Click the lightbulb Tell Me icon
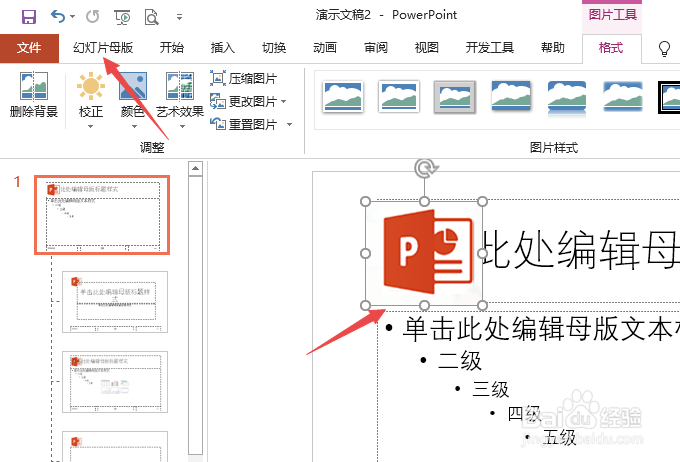680x462 pixels. (664, 48)
